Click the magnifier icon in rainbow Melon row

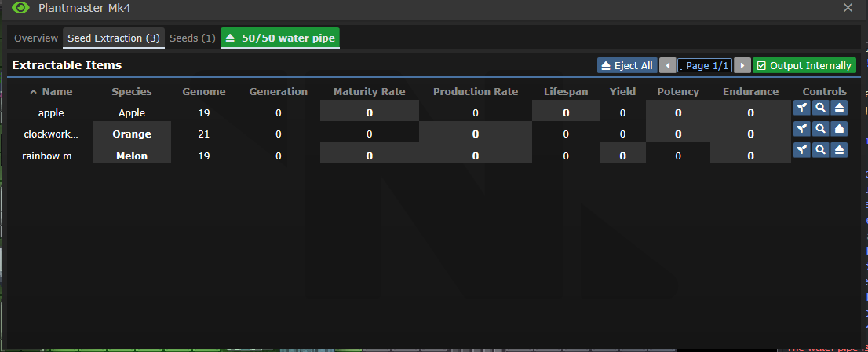tap(820, 149)
